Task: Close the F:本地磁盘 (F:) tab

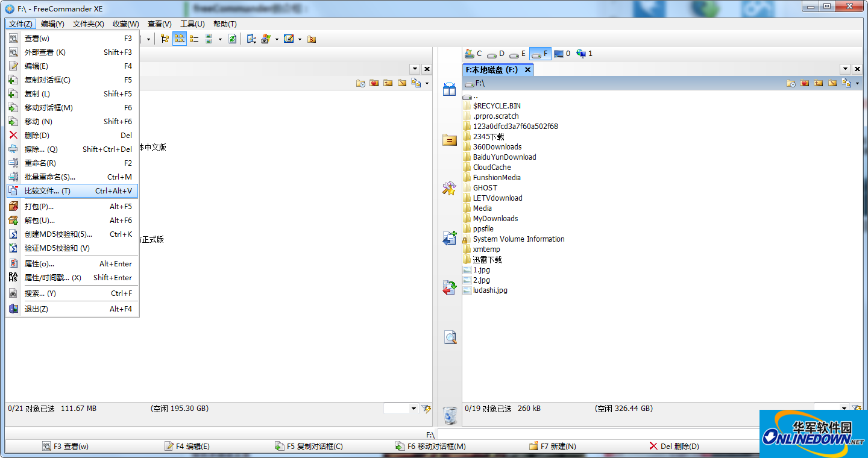Action: point(527,70)
